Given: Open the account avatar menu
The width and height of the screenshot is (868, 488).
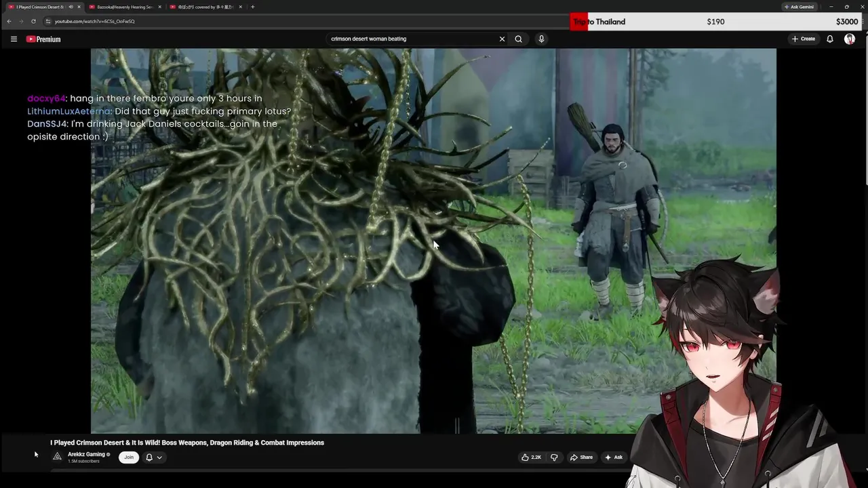Looking at the screenshot, I should pyautogui.click(x=850, y=39).
